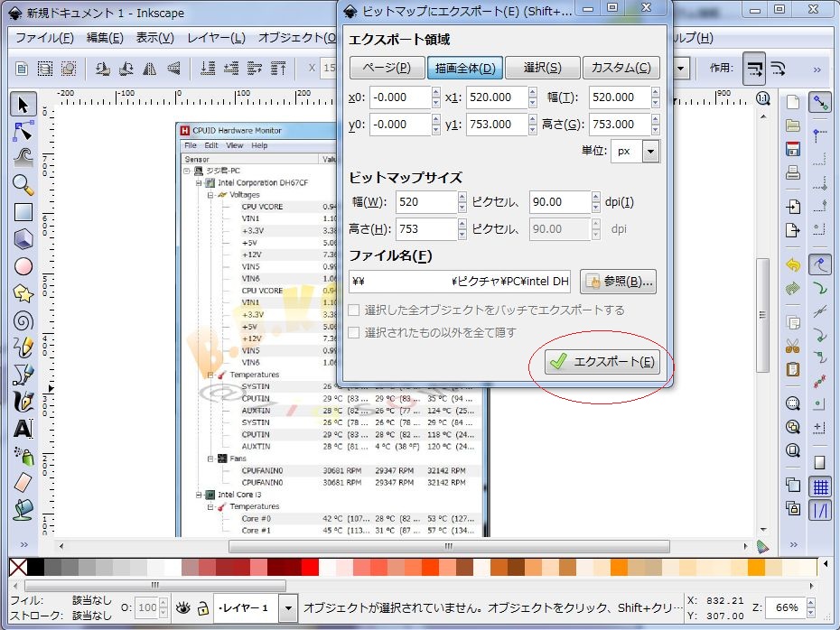Click Save document icon in commands bar

pyautogui.click(x=793, y=149)
